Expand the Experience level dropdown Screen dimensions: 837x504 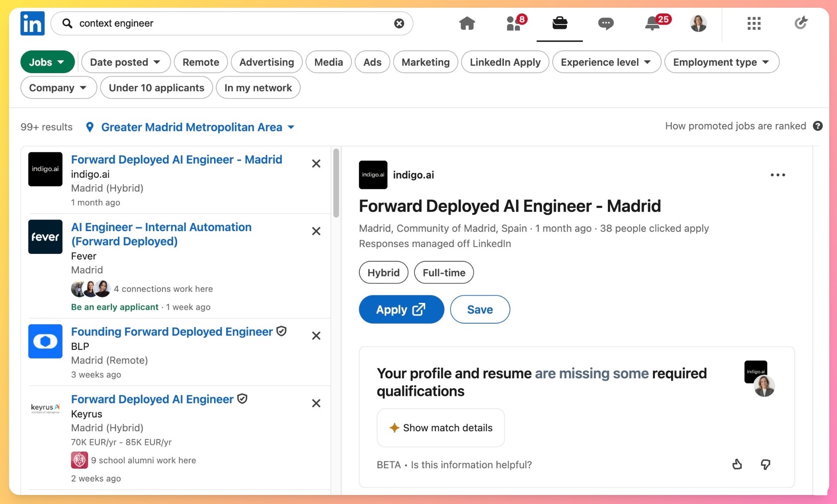point(607,62)
